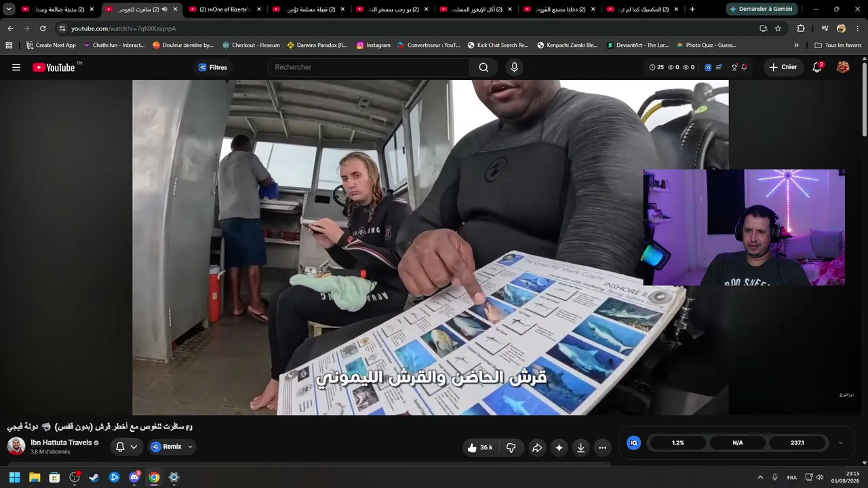Open the Create Next App bookmark
The width and height of the screenshot is (868, 488).
click(51, 45)
